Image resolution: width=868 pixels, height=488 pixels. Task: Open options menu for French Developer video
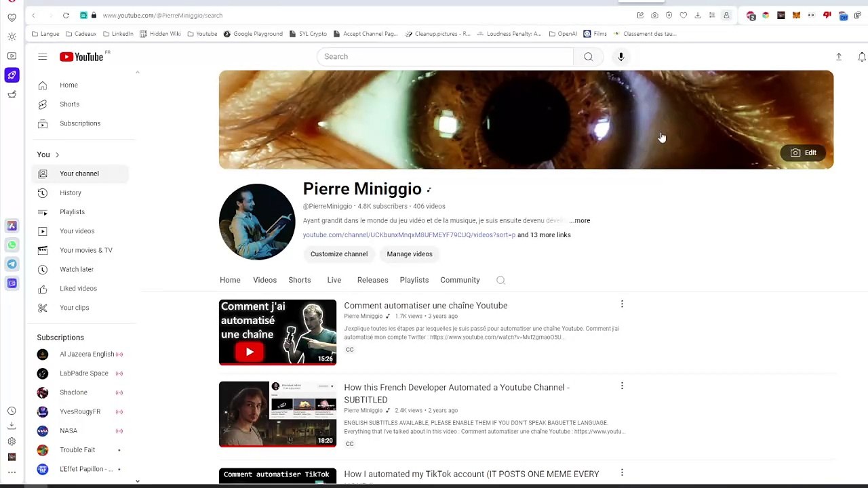click(x=622, y=386)
